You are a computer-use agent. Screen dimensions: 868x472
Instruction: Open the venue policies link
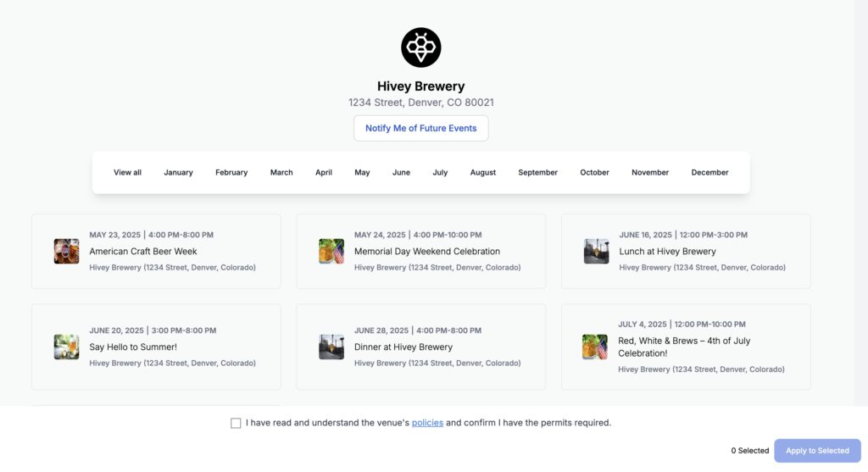427,423
